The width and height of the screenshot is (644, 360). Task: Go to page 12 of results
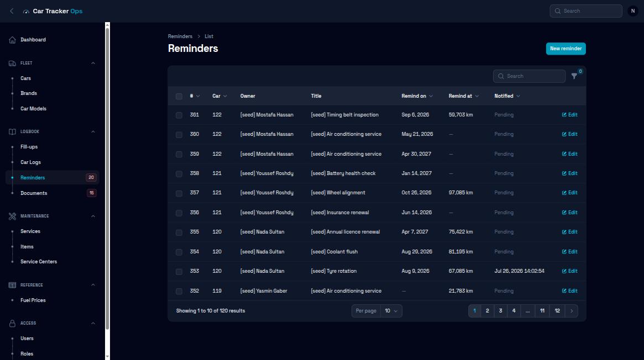click(x=557, y=311)
